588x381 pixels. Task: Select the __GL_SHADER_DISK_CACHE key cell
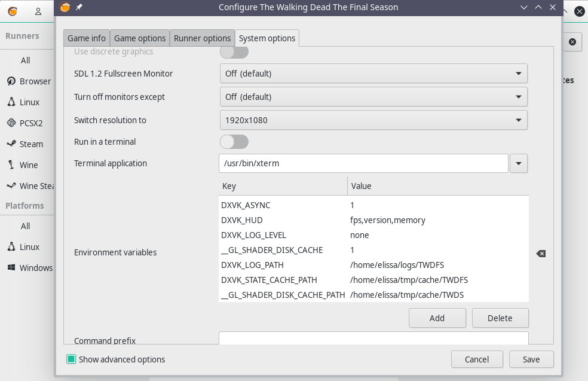(272, 251)
